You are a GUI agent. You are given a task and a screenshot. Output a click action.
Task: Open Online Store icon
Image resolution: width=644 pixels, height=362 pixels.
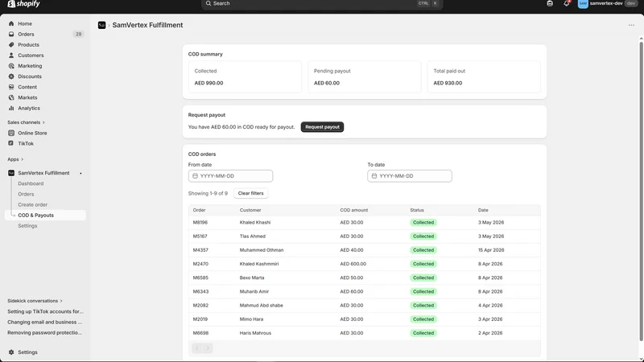click(11, 133)
